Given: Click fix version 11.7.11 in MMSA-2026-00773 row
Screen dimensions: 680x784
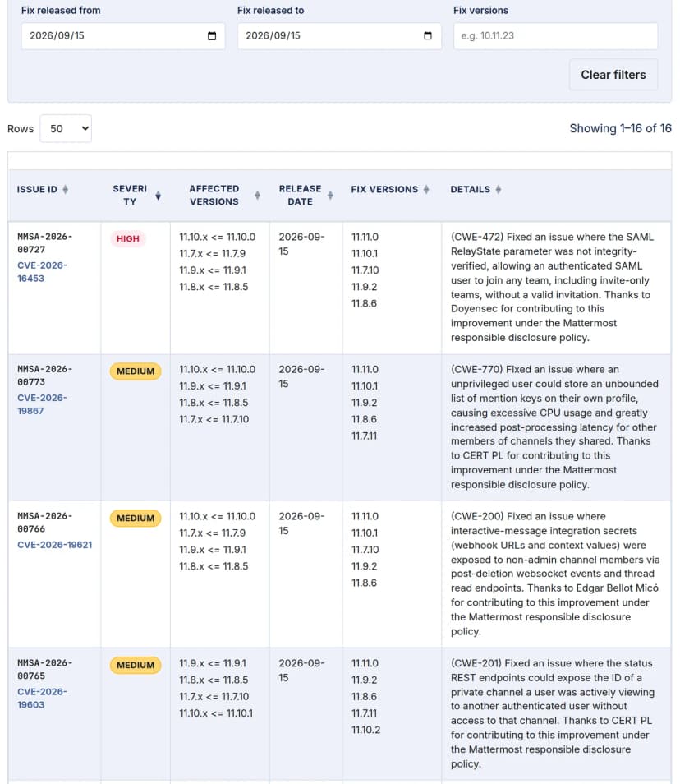Looking at the screenshot, I should [365, 436].
